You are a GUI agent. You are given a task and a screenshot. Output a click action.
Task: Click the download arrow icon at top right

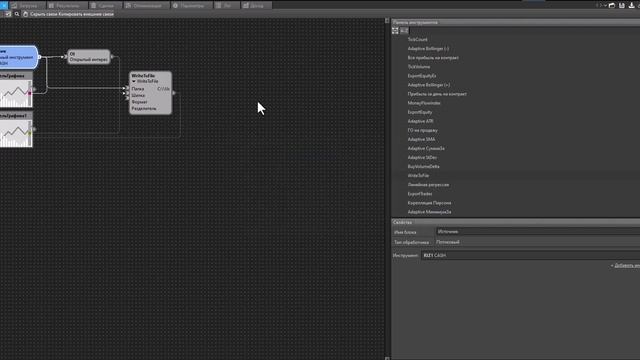click(x=631, y=5)
